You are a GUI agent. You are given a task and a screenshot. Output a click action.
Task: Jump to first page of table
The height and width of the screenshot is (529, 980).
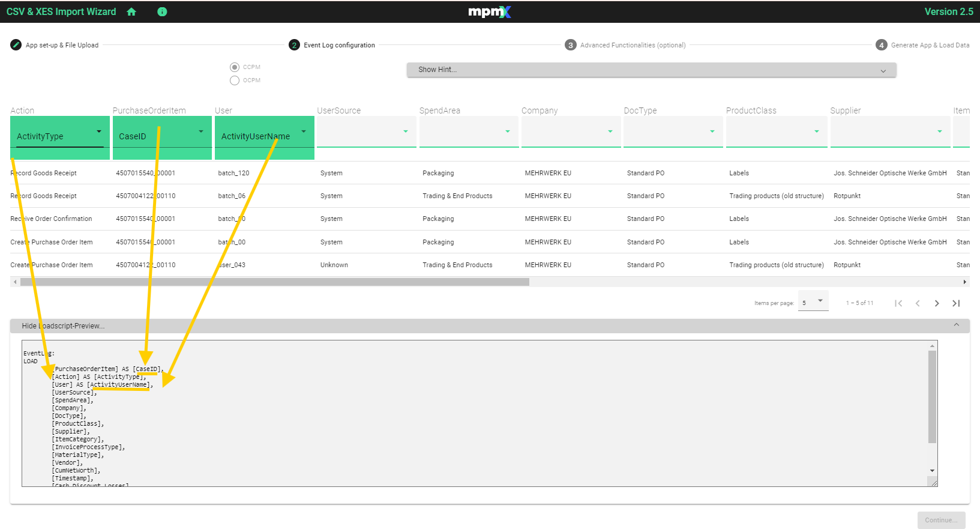[898, 303]
